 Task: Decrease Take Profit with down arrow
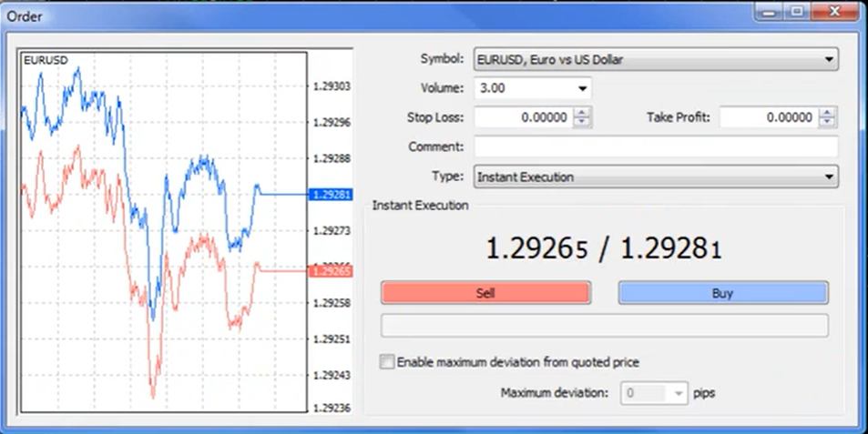[x=827, y=122]
